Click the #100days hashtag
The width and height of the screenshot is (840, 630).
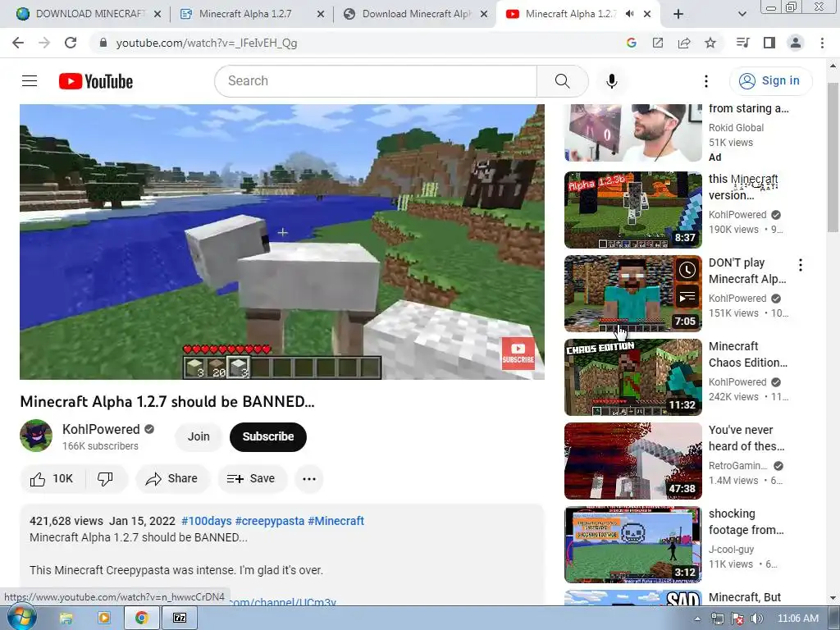point(206,521)
